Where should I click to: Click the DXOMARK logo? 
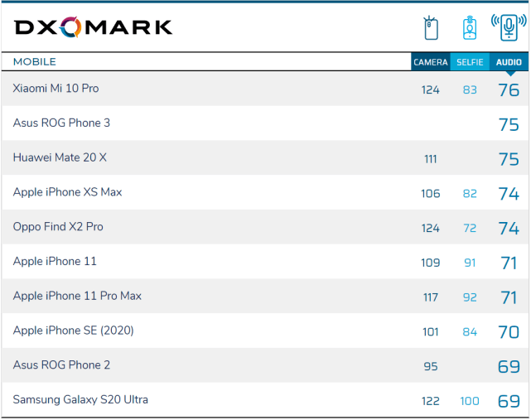coord(93,27)
